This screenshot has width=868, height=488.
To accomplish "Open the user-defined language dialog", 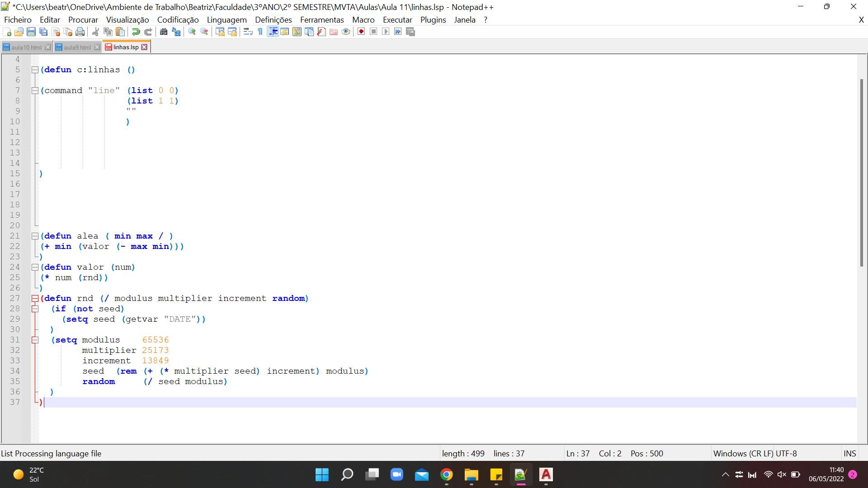I will pos(284,32).
